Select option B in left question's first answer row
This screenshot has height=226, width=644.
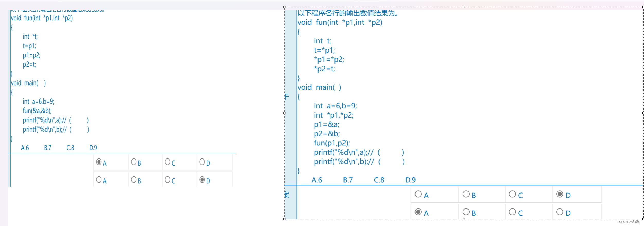(x=134, y=162)
